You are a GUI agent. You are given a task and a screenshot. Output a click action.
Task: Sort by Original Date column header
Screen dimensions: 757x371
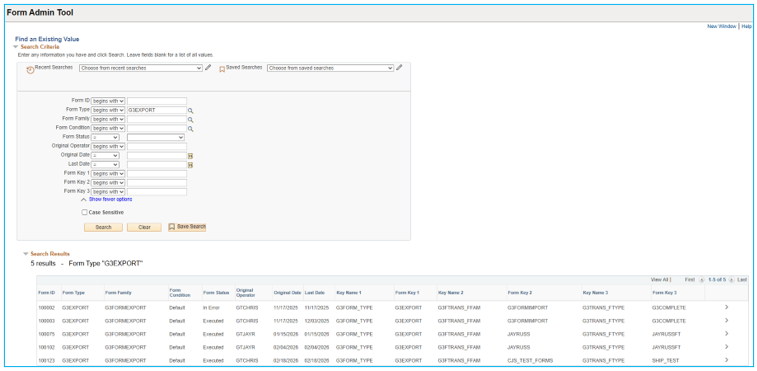tap(287, 293)
